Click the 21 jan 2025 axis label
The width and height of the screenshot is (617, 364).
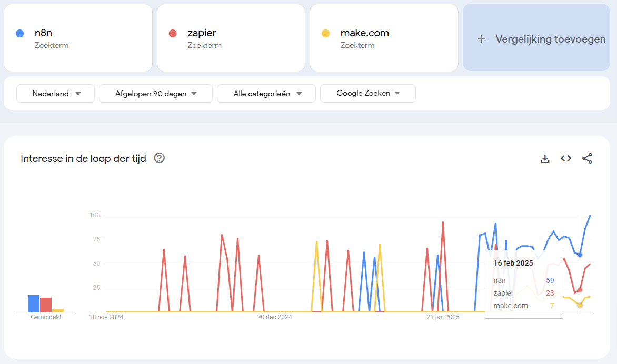tap(443, 317)
